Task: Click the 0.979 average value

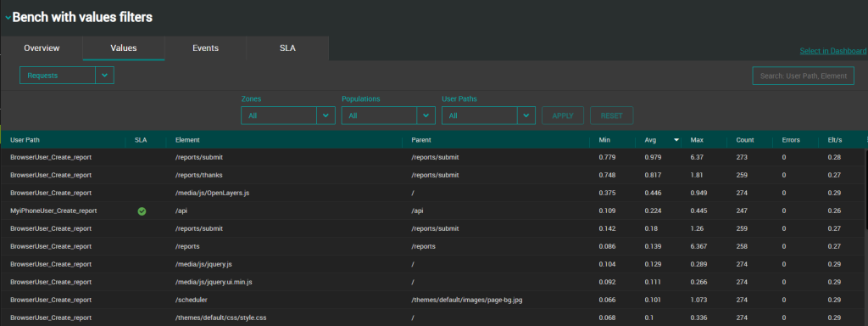Action: point(654,157)
